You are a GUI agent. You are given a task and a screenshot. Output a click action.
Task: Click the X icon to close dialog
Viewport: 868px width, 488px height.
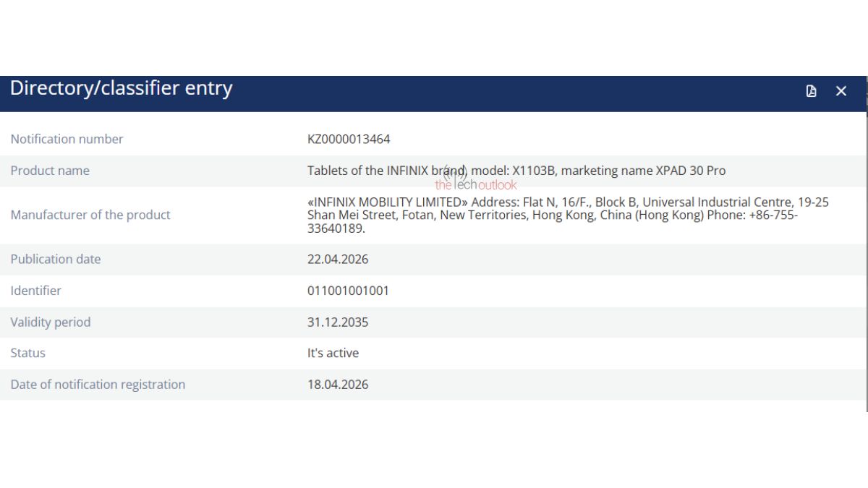841,91
